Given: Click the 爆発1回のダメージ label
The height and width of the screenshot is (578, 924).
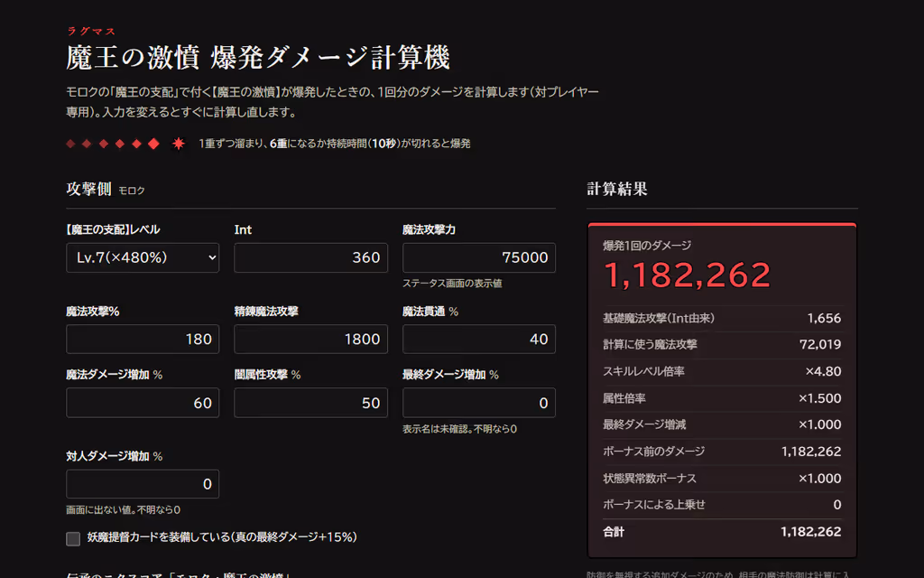Looking at the screenshot, I should [647, 246].
